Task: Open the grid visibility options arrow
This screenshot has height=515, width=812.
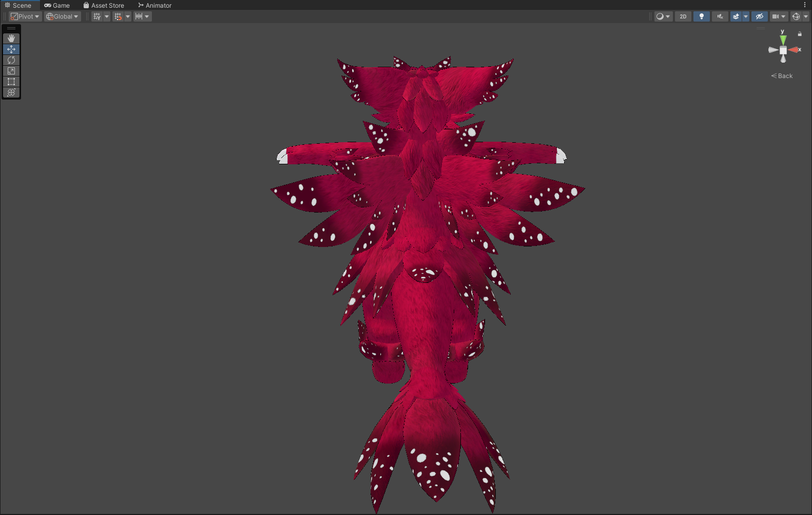Action: [x=107, y=16]
